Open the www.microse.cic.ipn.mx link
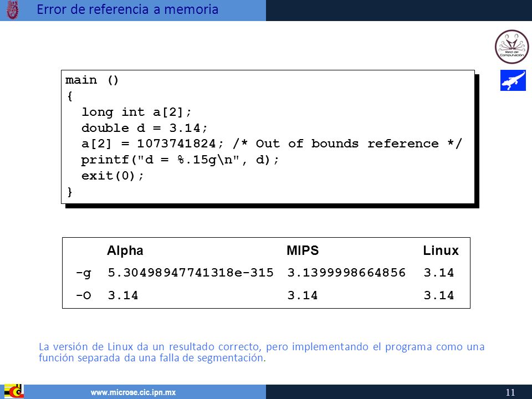Viewport: 532px width, 399px height. pyautogui.click(x=133, y=392)
